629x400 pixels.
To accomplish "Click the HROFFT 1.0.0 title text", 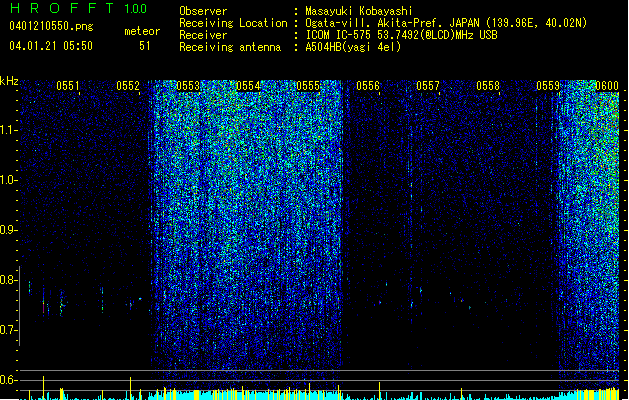I will point(79,8).
